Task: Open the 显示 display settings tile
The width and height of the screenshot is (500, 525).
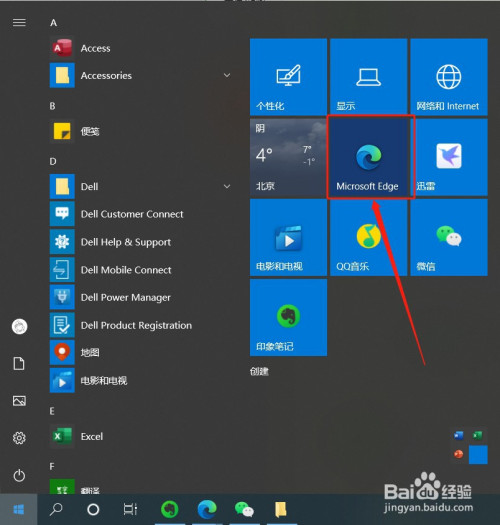Action: click(368, 77)
